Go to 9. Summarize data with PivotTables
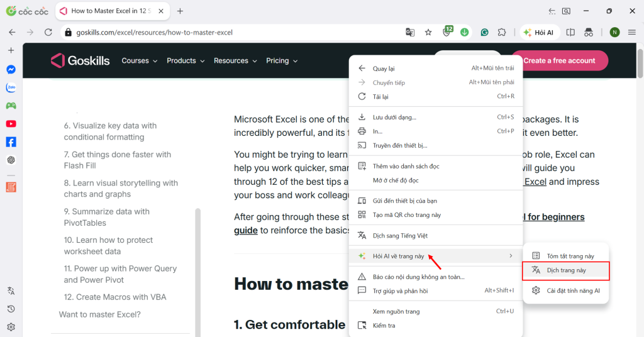This screenshot has height=337, width=644. (x=107, y=217)
